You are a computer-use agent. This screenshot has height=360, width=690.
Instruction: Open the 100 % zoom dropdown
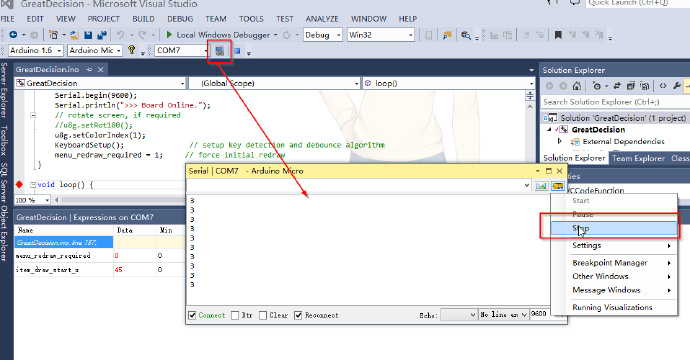pyautogui.click(x=47, y=200)
